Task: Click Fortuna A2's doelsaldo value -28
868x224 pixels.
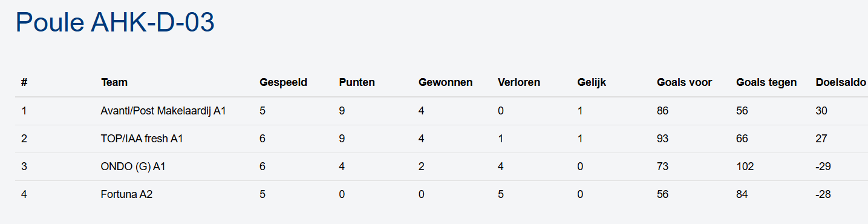Action: pos(823,194)
